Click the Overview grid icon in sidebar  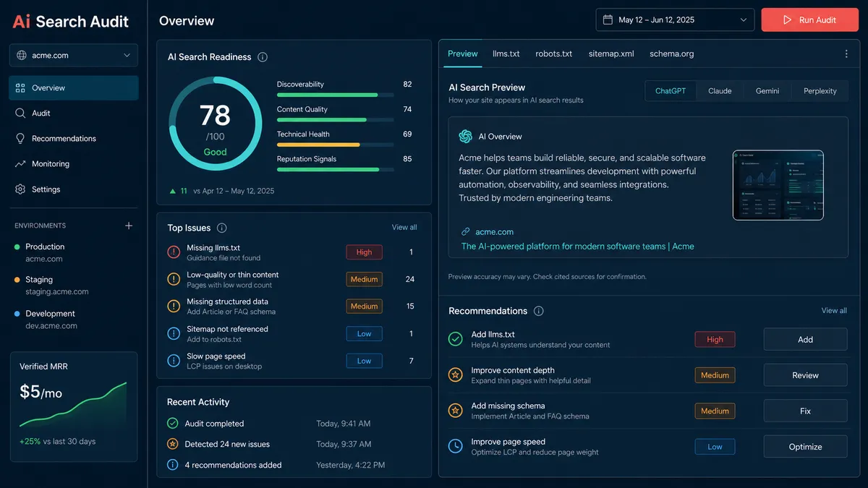tap(20, 87)
